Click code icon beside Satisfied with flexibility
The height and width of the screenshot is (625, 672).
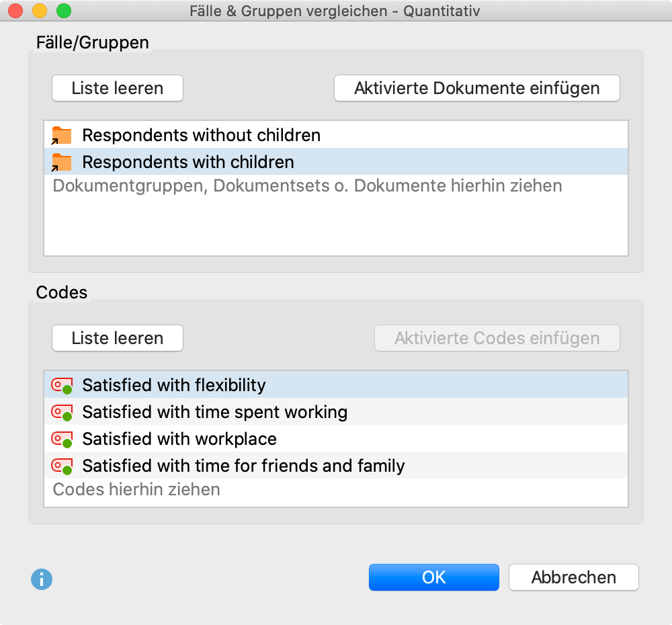62,386
